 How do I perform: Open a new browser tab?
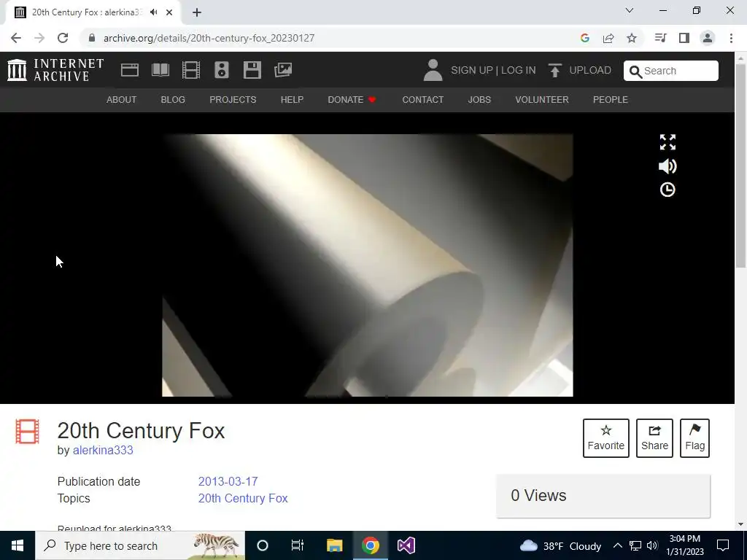pos(197,12)
